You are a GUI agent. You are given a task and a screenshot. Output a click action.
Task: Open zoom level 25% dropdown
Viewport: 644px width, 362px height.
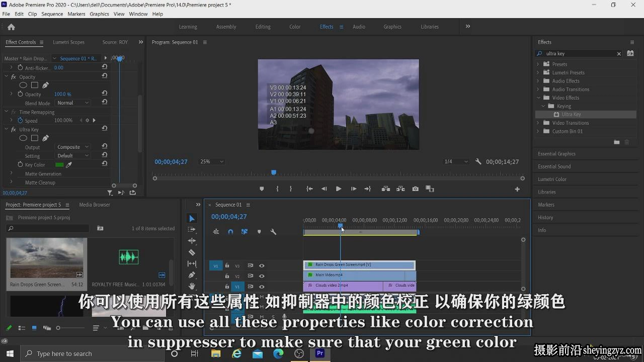[212, 161]
